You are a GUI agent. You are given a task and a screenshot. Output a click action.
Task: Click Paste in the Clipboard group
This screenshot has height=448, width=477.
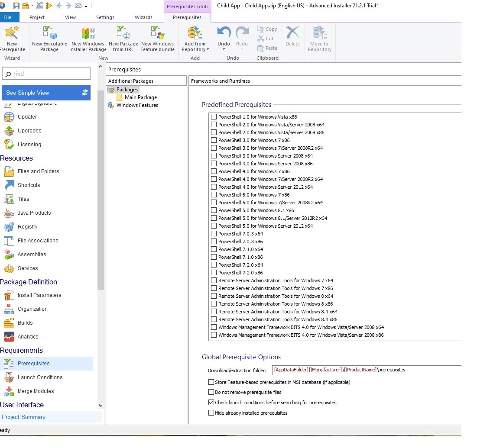coord(267,48)
